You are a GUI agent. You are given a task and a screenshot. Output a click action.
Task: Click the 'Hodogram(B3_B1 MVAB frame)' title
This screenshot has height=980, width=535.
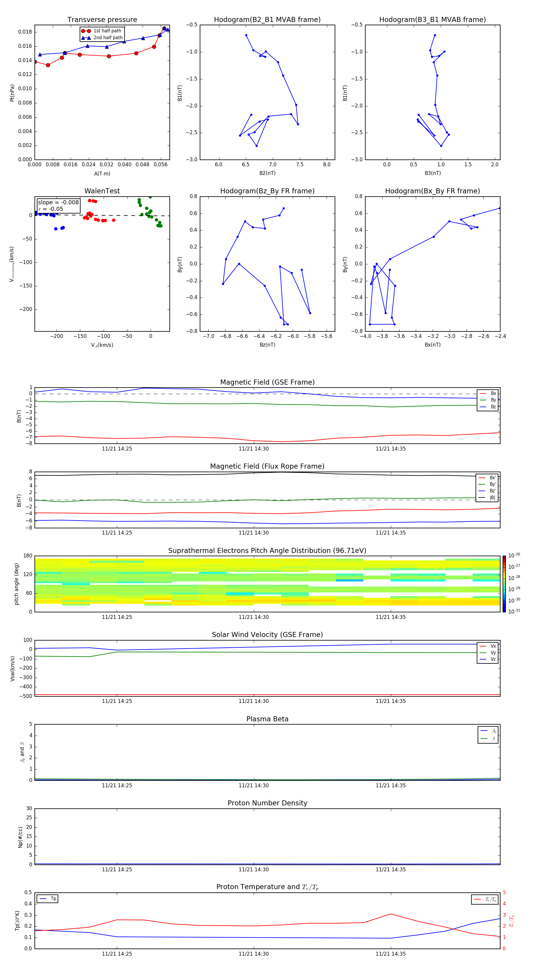432,20
